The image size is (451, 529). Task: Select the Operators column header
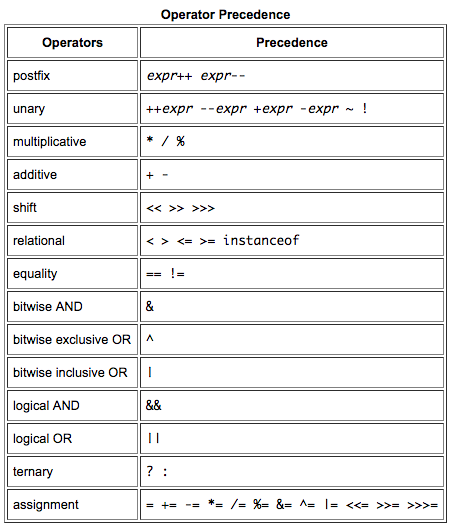[73, 43]
